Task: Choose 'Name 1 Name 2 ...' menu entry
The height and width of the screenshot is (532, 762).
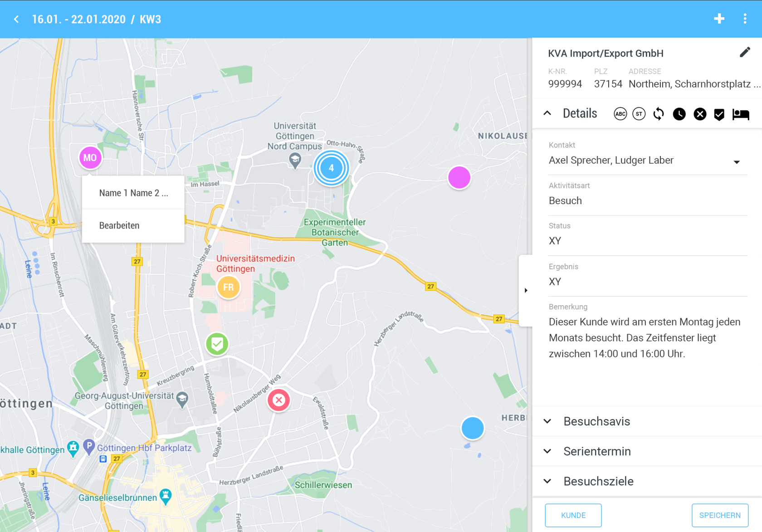Action: tap(133, 193)
